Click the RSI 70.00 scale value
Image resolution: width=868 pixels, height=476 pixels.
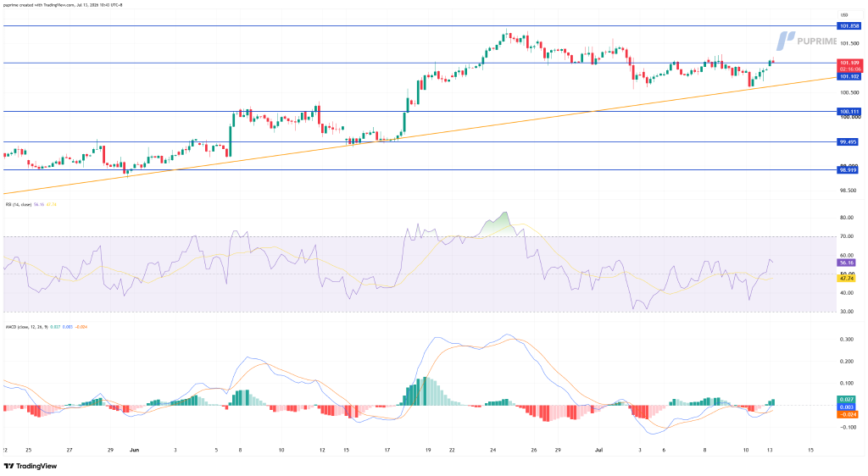tap(847, 236)
